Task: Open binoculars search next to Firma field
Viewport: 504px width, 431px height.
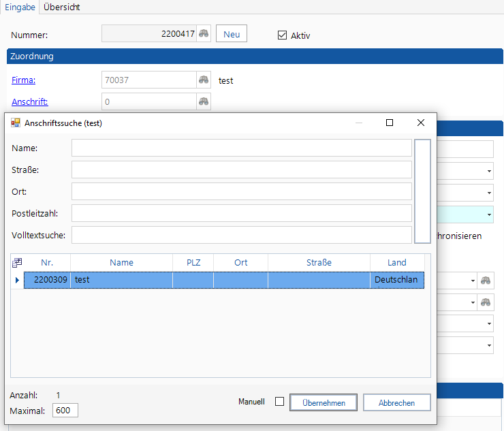Action: pos(204,80)
